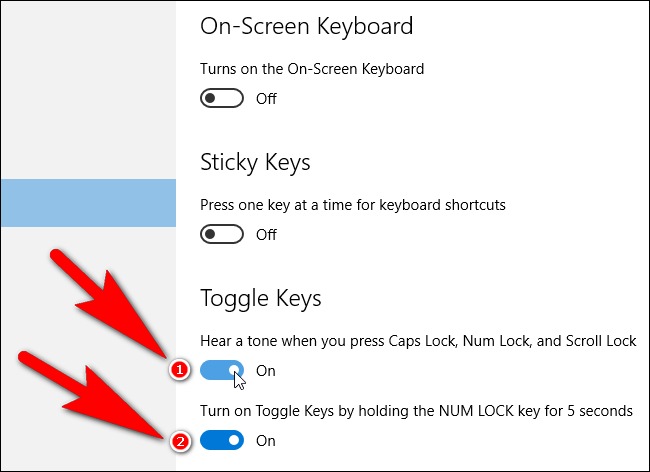Click the Sticky Keys section heading

coord(255,162)
